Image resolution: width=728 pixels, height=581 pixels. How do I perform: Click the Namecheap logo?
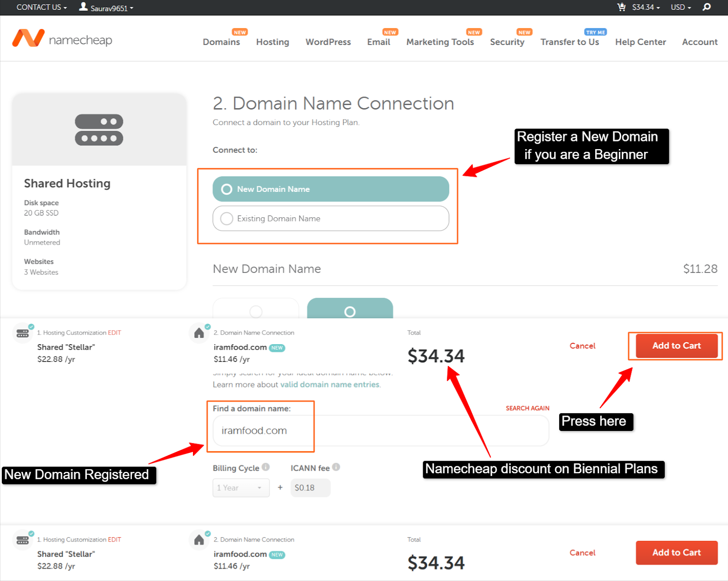click(62, 39)
